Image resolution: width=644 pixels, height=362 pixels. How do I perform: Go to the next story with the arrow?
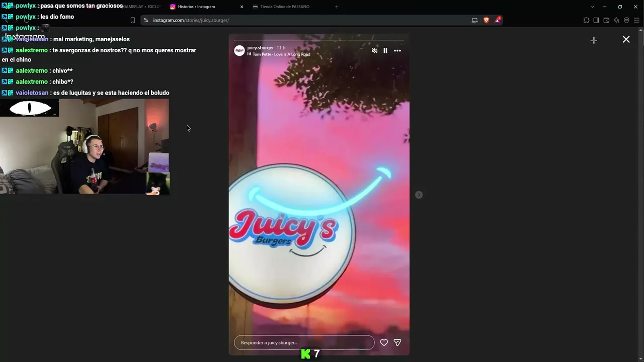coord(419,195)
